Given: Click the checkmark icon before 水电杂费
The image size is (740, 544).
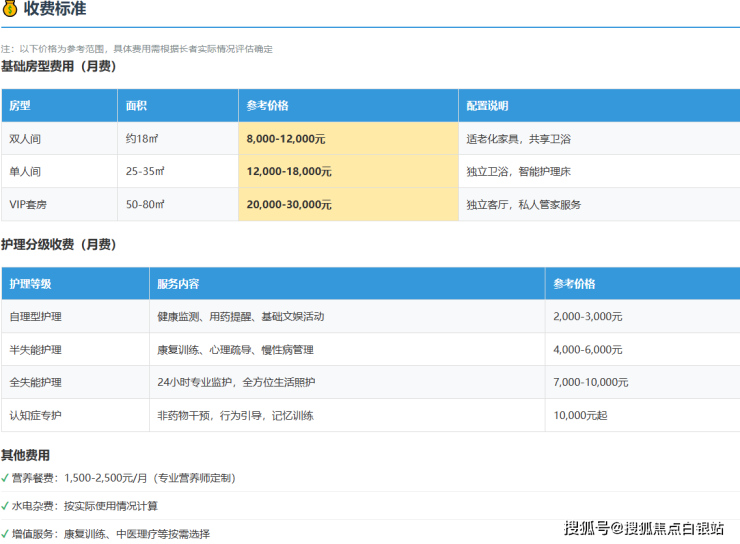Looking at the screenshot, I should [x=5, y=506].
